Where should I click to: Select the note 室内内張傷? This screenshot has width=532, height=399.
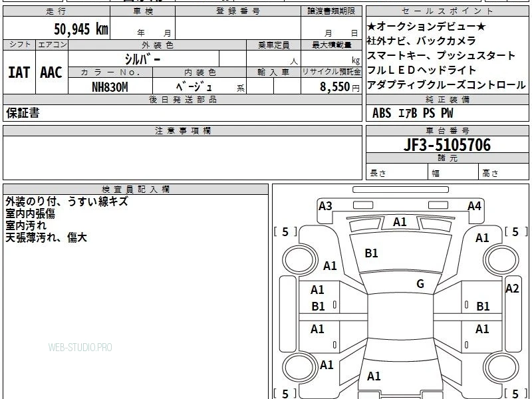click(x=30, y=213)
